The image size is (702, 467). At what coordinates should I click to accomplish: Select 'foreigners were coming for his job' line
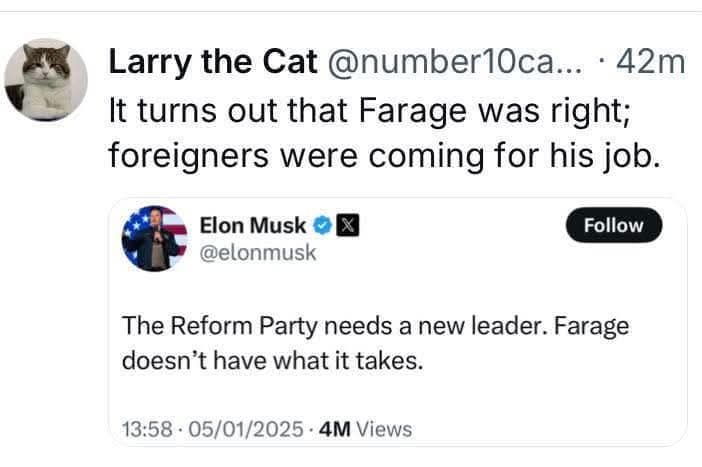click(x=384, y=157)
